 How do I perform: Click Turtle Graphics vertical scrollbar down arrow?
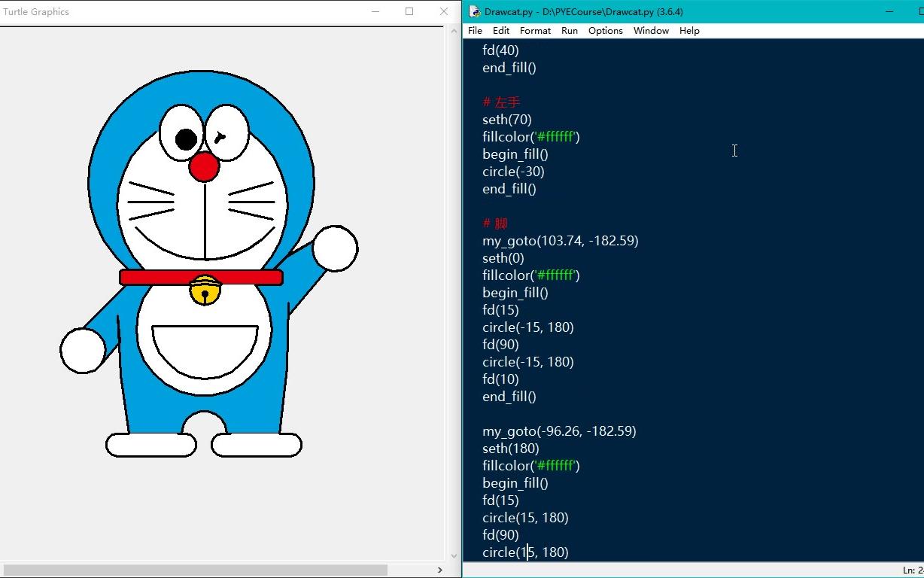click(x=454, y=556)
